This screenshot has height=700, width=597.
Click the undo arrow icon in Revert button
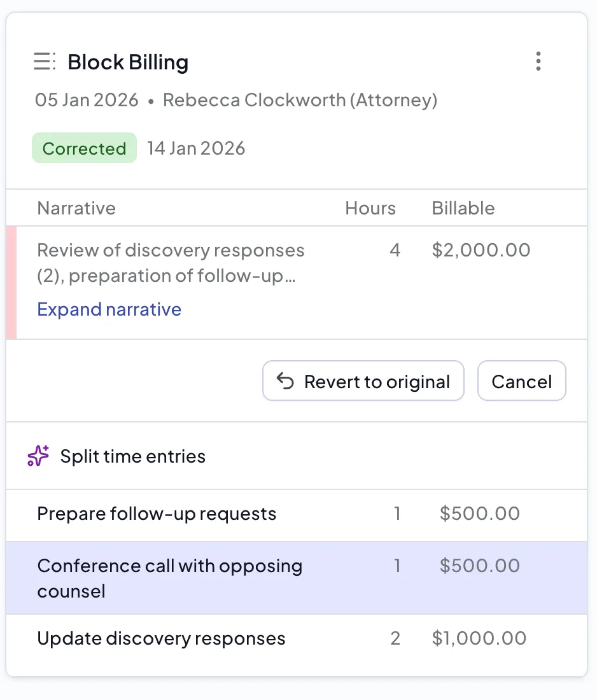(285, 381)
